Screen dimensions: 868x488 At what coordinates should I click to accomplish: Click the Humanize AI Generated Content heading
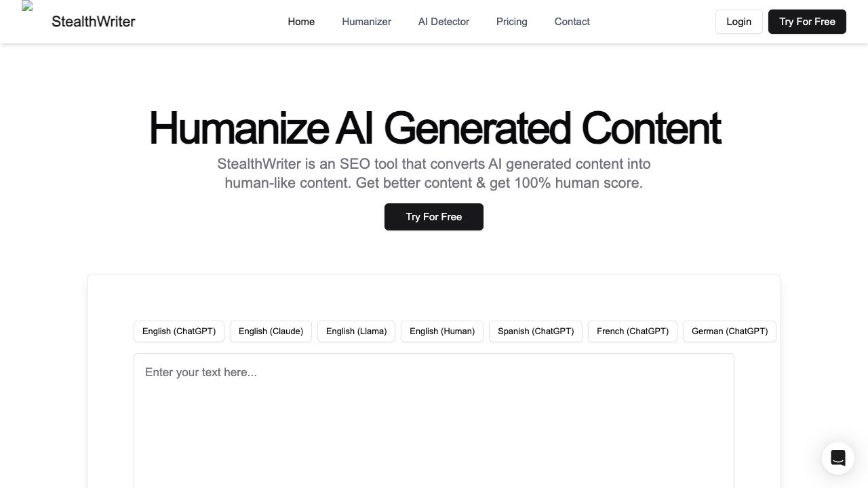click(434, 128)
